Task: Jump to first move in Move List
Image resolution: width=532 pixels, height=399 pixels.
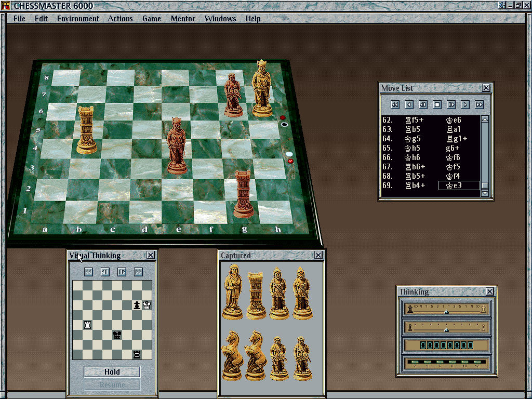Action: [x=395, y=104]
